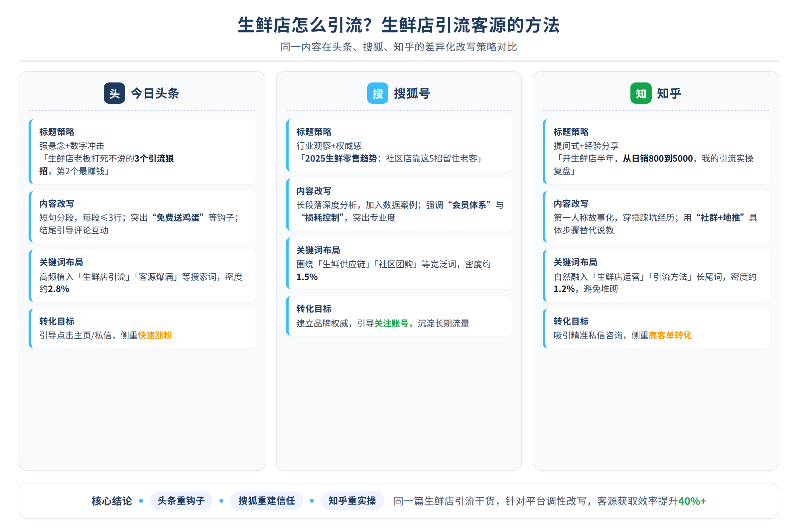
Task: Select the 知乎重实操 pill tag
Action: (x=352, y=500)
